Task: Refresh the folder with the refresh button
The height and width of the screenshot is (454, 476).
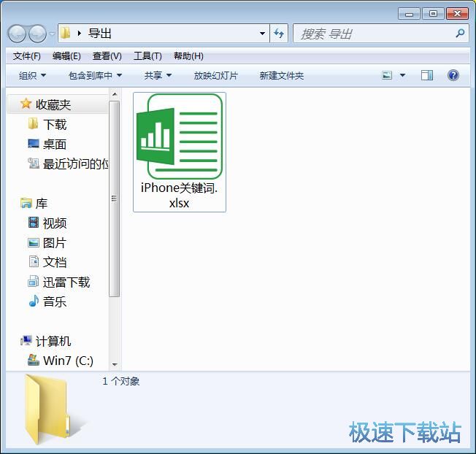Action: click(279, 34)
